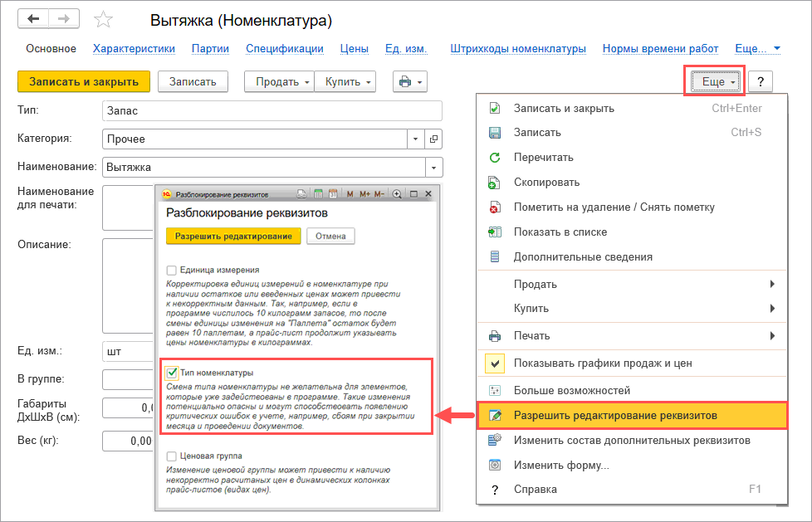Image resolution: width=812 pixels, height=522 pixels.
Task: Click the zoom magnifier icon in the dialog title bar
Action: [397, 194]
